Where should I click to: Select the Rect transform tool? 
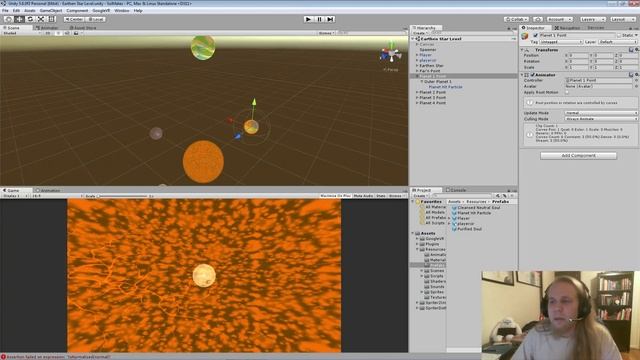click(x=52, y=19)
